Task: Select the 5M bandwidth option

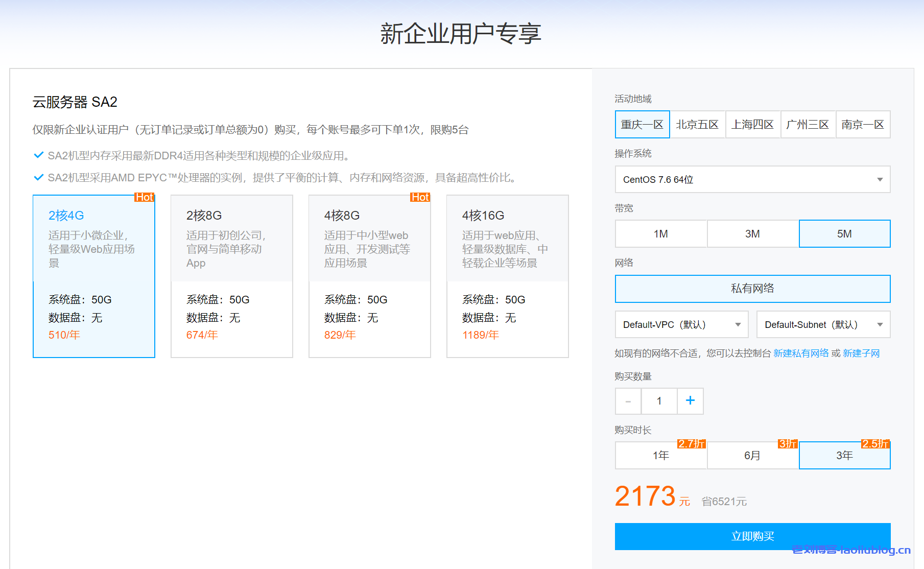Action: click(844, 233)
